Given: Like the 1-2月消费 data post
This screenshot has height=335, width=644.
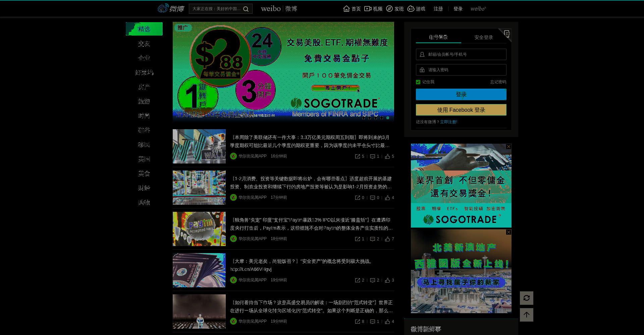Looking at the screenshot, I should (x=387, y=198).
